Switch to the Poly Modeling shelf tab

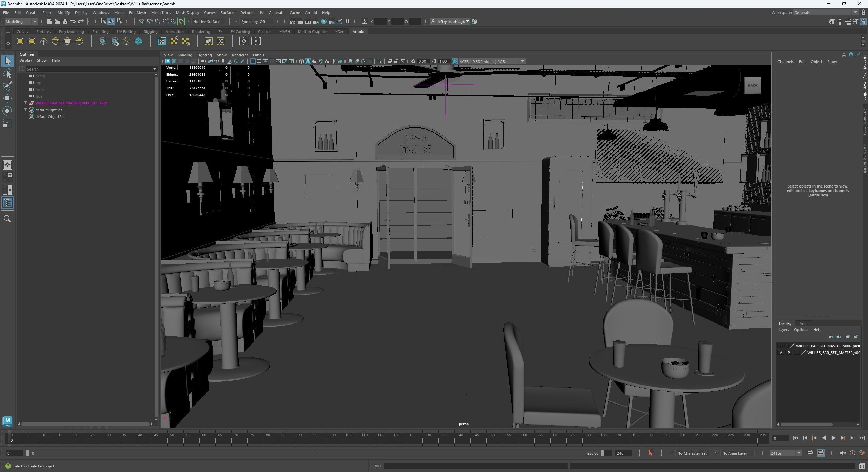click(71, 32)
